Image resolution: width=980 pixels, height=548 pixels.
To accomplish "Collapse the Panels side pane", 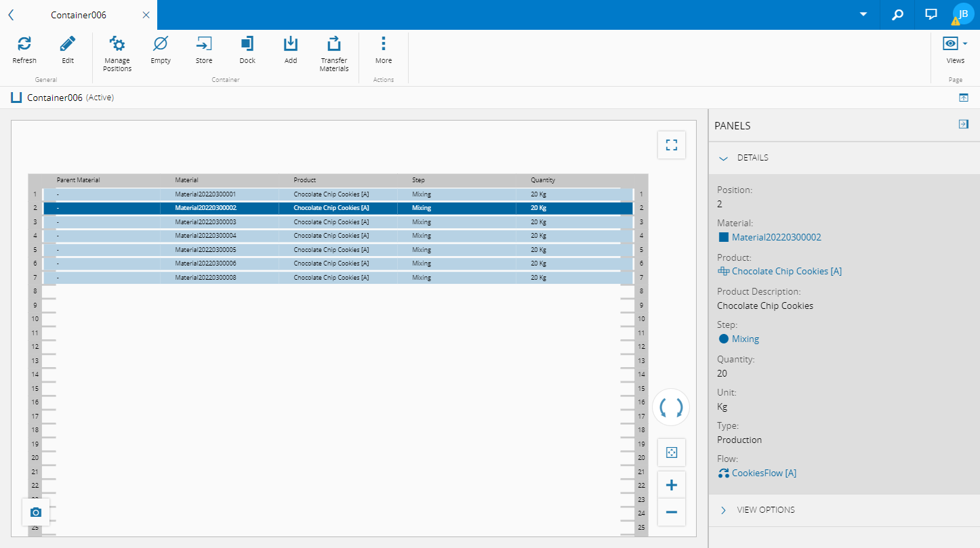I will click(x=964, y=124).
